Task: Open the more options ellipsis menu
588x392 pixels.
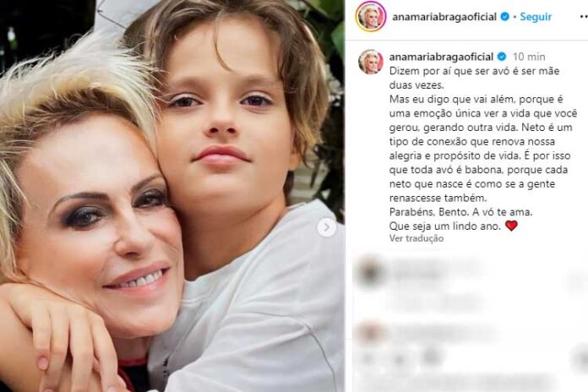Action: tap(584, 17)
